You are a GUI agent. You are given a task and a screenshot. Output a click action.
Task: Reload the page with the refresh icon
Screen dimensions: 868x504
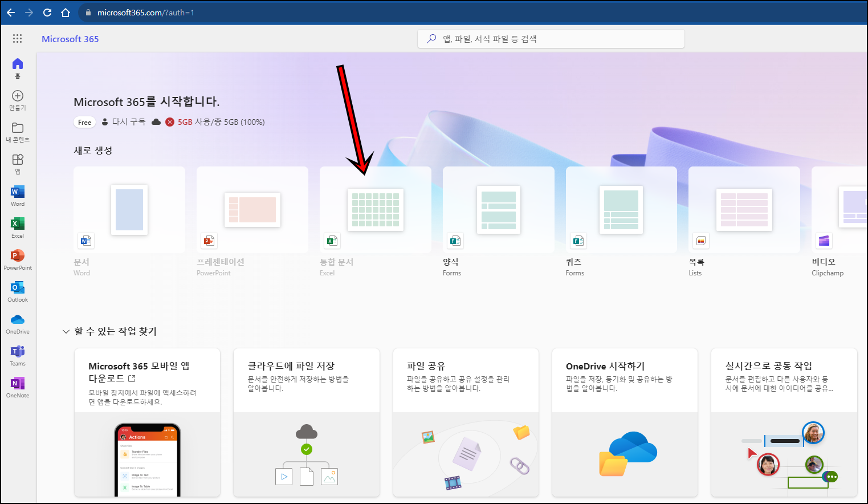coord(47,13)
